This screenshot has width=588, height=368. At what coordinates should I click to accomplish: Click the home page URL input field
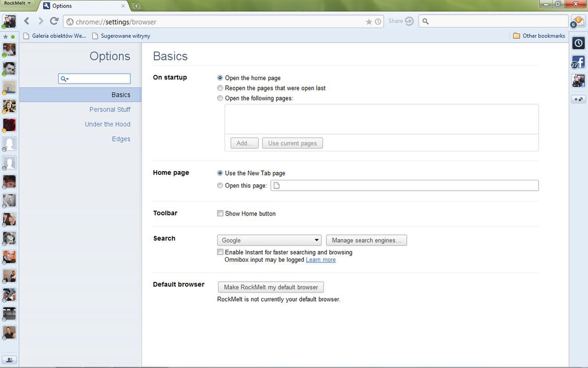[405, 185]
